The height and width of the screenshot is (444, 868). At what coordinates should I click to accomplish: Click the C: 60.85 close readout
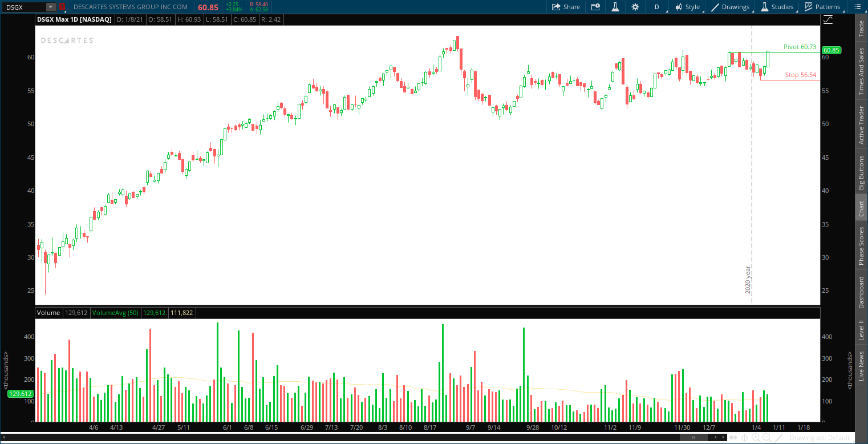coord(245,19)
